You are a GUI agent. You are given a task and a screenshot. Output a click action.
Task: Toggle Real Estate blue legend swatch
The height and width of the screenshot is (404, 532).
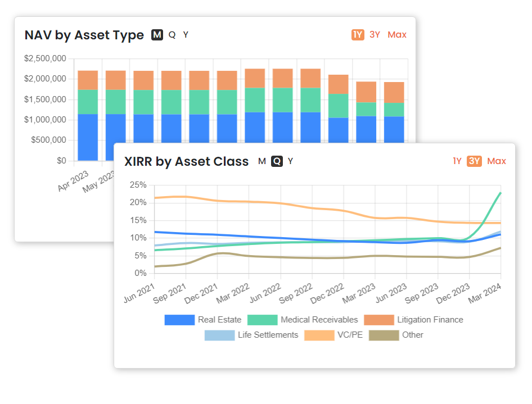coord(179,320)
